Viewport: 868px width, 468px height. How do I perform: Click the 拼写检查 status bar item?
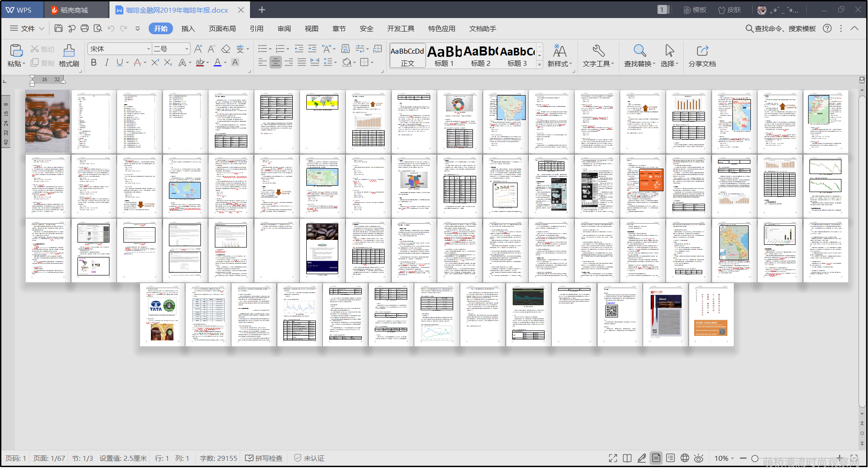click(264, 458)
